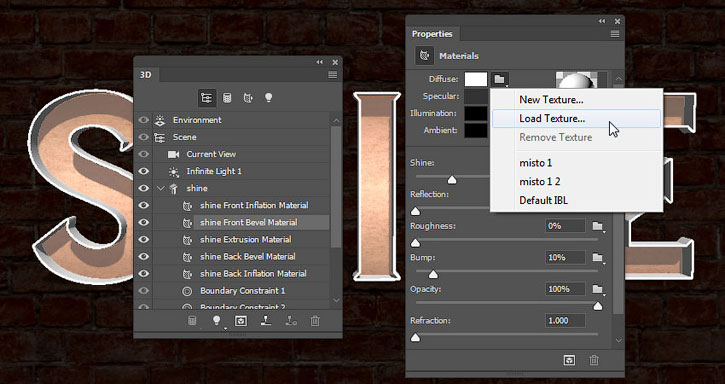The image size is (725, 384).
Task: Click the Reflection slider handle
Action: pyautogui.click(x=416, y=211)
